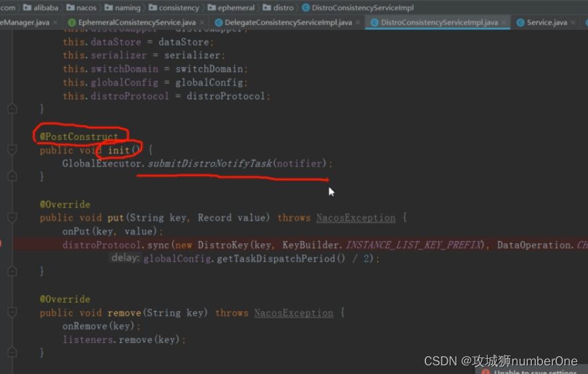Click getTaskDispatchPeriod() call

click(x=281, y=258)
